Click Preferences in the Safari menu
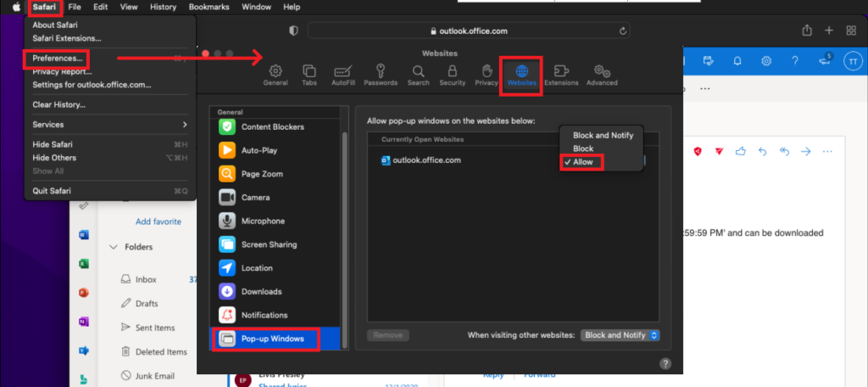This screenshot has width=868, height=387. [58, 59]
